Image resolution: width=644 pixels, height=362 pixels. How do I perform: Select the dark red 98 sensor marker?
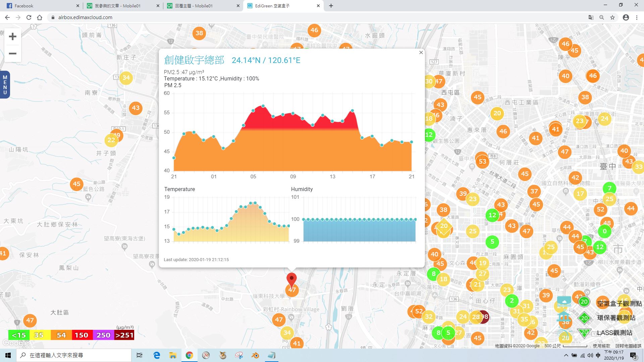pyautogui.click(x=485, y=317)
